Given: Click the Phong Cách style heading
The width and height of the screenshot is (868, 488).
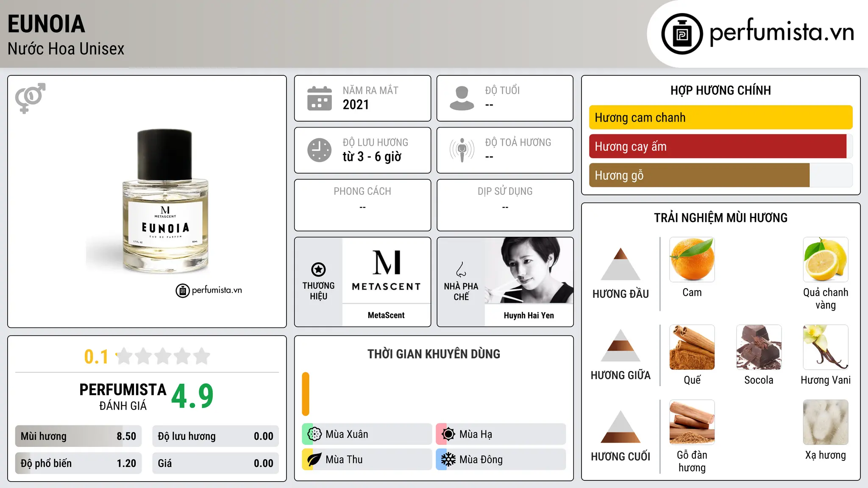Looking at the screenshot, I should (362, 191).
